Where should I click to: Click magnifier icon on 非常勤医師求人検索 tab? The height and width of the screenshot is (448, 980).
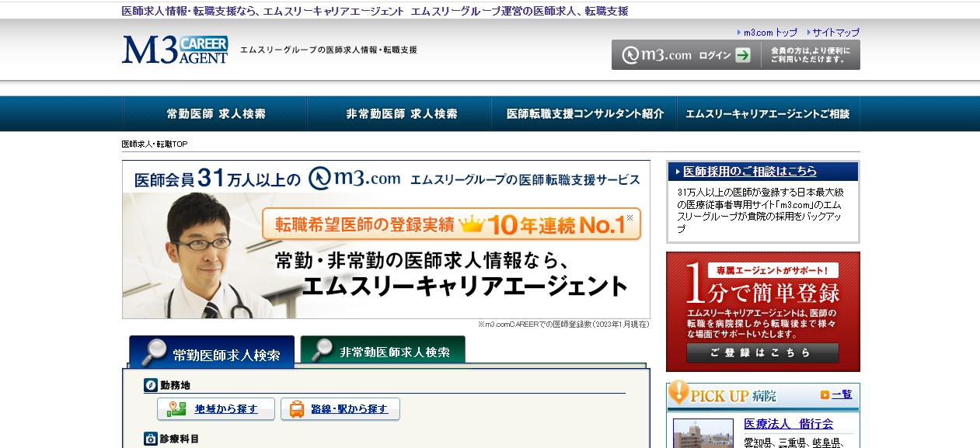pos(322,350)
